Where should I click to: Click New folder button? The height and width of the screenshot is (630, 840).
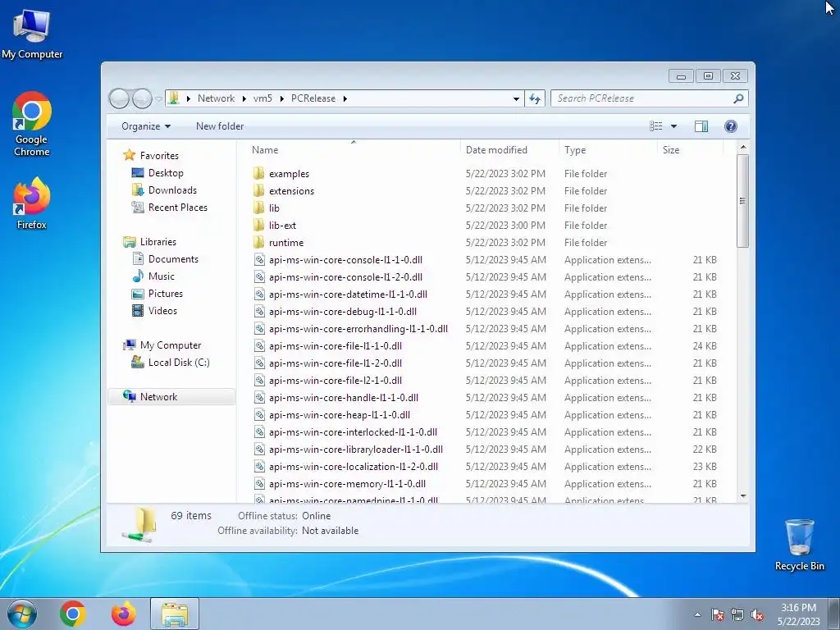pyautogui.click(x=220, y=126)
